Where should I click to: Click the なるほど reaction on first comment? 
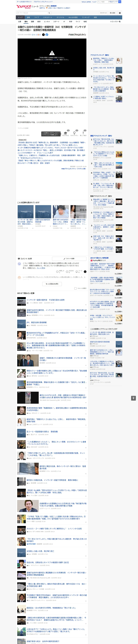(70, 272)
